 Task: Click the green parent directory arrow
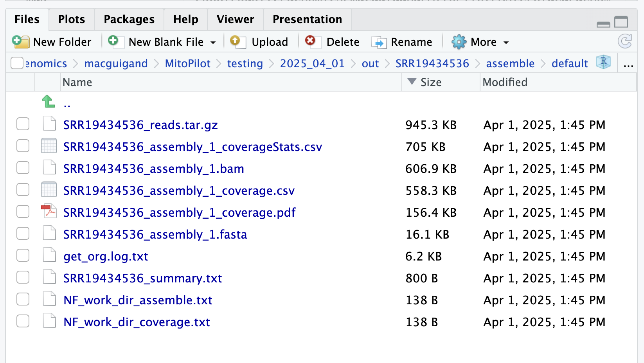coord(48,102)
